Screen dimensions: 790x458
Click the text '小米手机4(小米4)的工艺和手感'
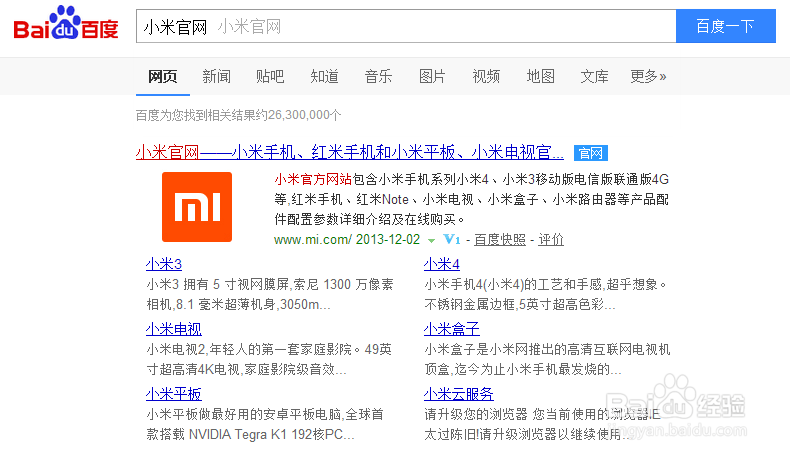click(x=513, y=285)
